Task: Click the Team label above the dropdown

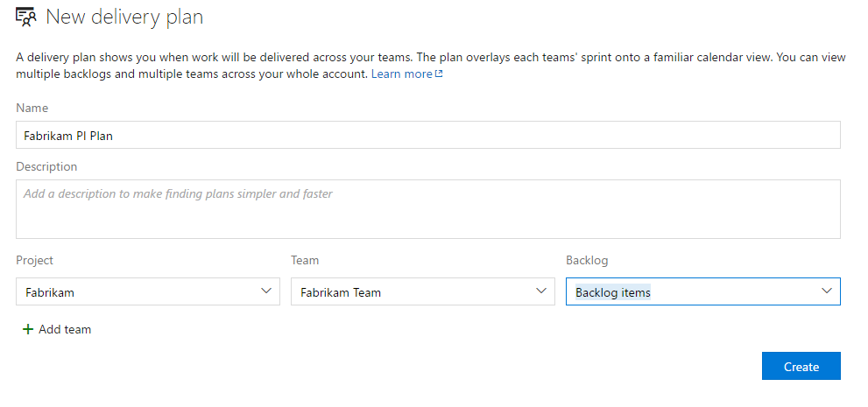Action: (x=305, y=260)
